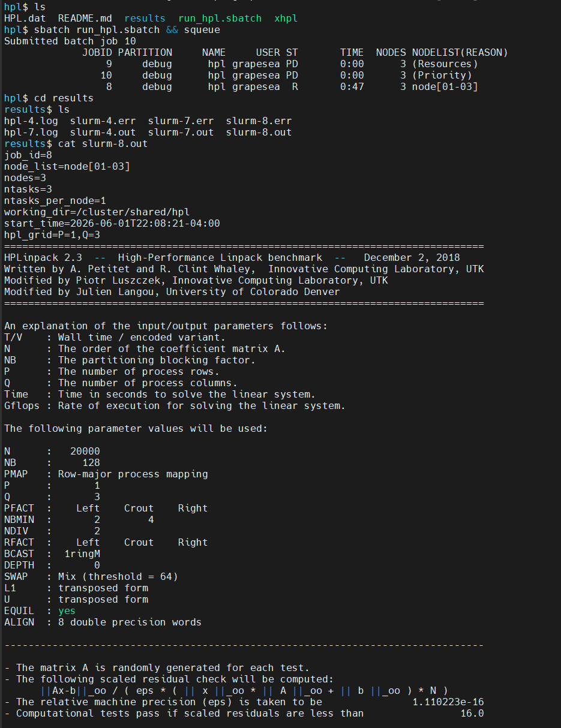Click the 'Submitted batch job 10' line
Image resolution: width=561 pixels, height=728 pixels.
click(x=70, y=41)
